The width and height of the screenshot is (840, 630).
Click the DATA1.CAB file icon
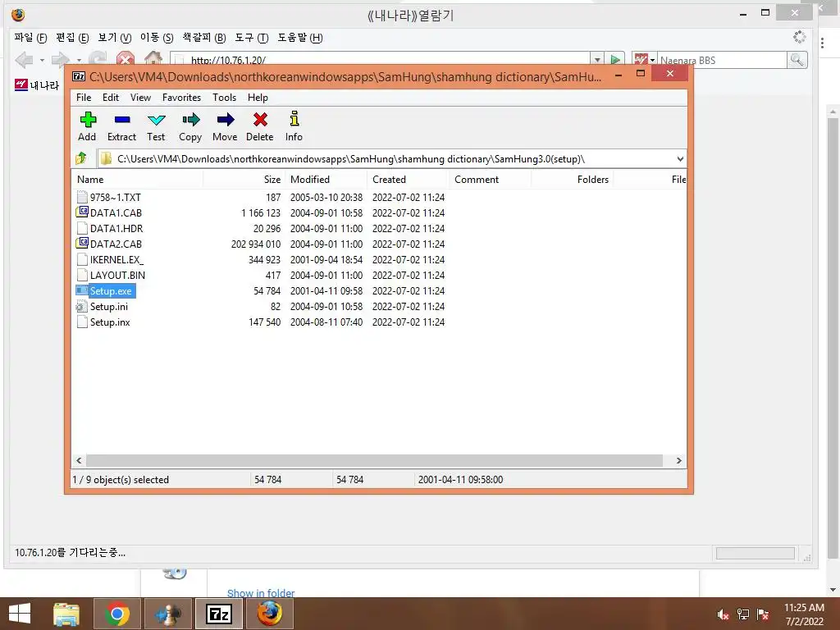(82, 212)
